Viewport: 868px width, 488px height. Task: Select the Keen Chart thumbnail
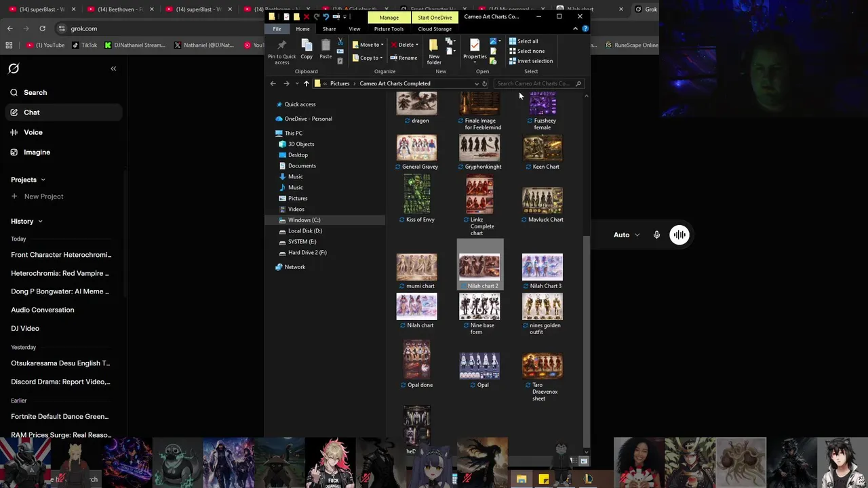pyautogui.click(x=542, y=148)
